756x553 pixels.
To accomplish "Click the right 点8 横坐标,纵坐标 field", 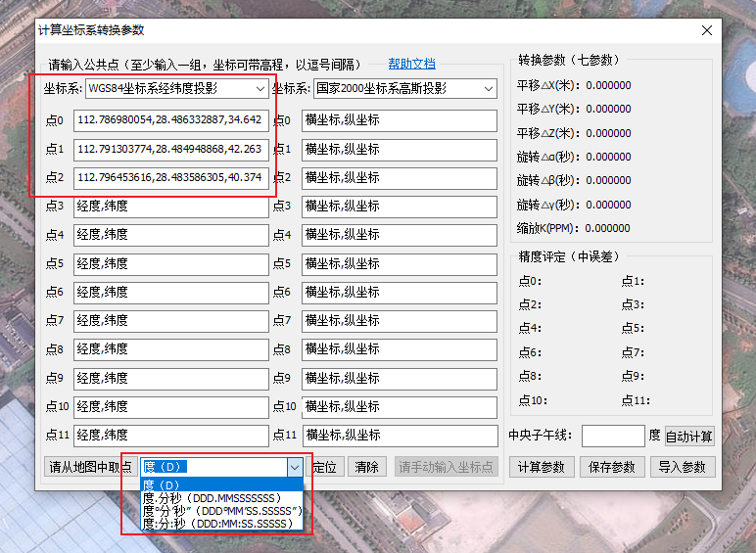I will coord(400,349).
